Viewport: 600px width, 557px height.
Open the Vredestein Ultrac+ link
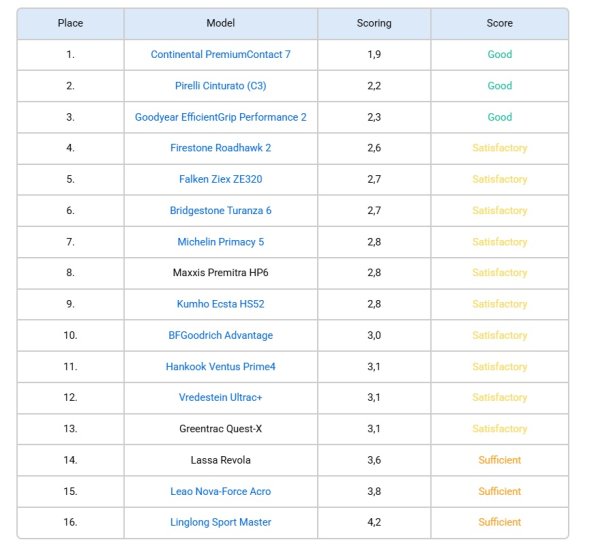[x=220, y=398]
